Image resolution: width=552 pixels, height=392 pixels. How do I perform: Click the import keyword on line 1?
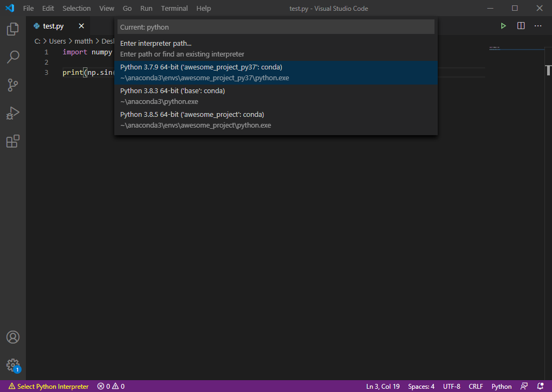tap(74, 52)
